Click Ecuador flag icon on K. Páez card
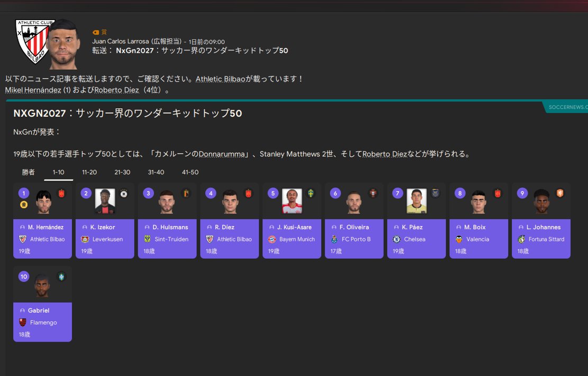588x376 pixels. (435, 193)
